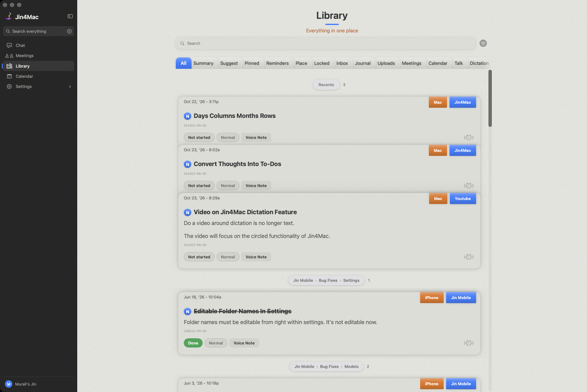This screenshot has width=587, height=392.
Task: Open Calendar from the sidebar
Action: [39, 76]
